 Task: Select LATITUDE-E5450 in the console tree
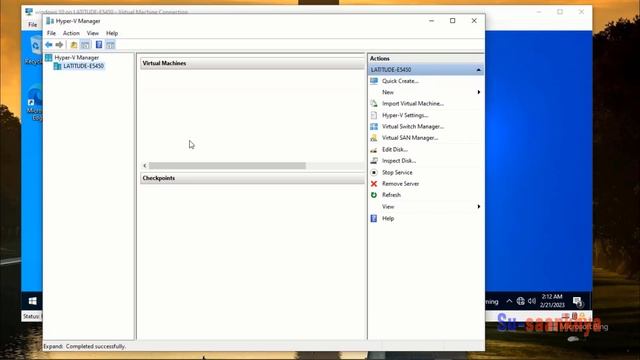tap(83, 66)
